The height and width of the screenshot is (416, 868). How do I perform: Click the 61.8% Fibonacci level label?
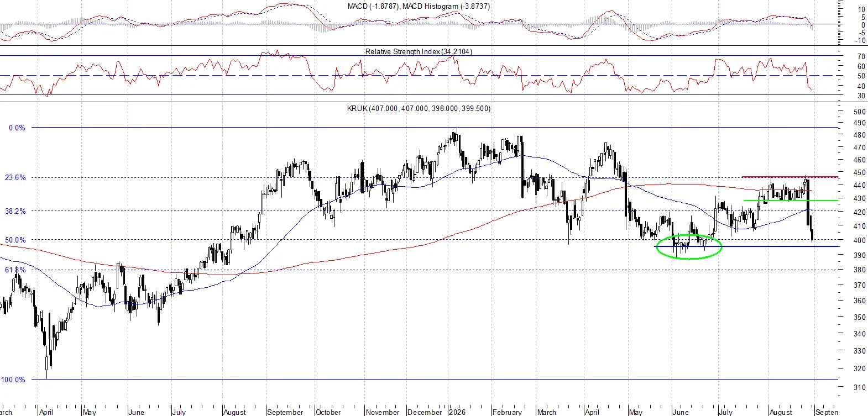(x=15, y=270)
